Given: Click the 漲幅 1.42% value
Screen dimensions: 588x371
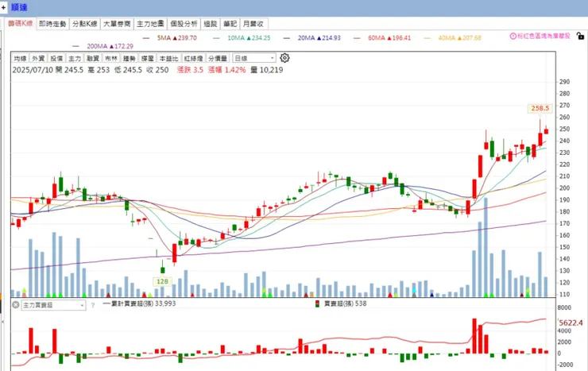Looking at the screenshot, I should click(227, 70).
